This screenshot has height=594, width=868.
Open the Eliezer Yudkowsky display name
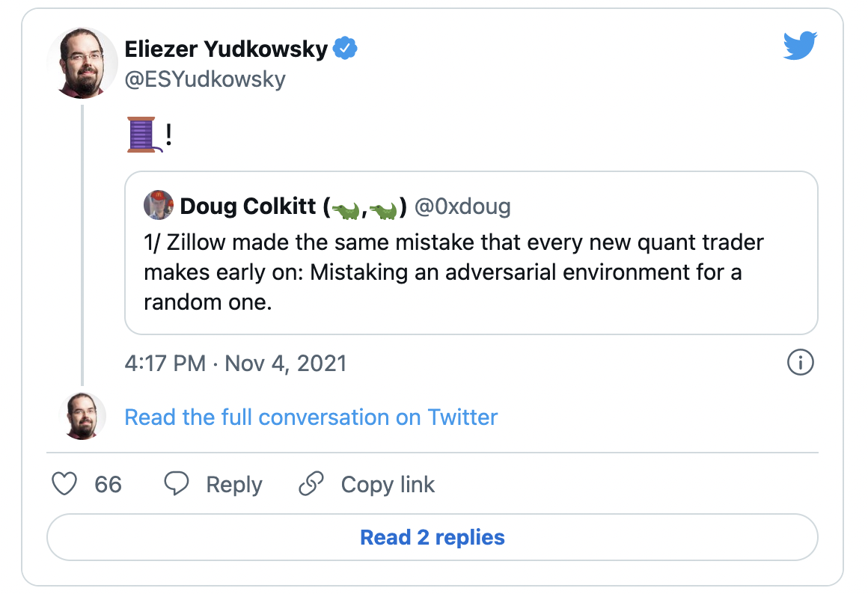pyautogui.click(x=226, y=49)
